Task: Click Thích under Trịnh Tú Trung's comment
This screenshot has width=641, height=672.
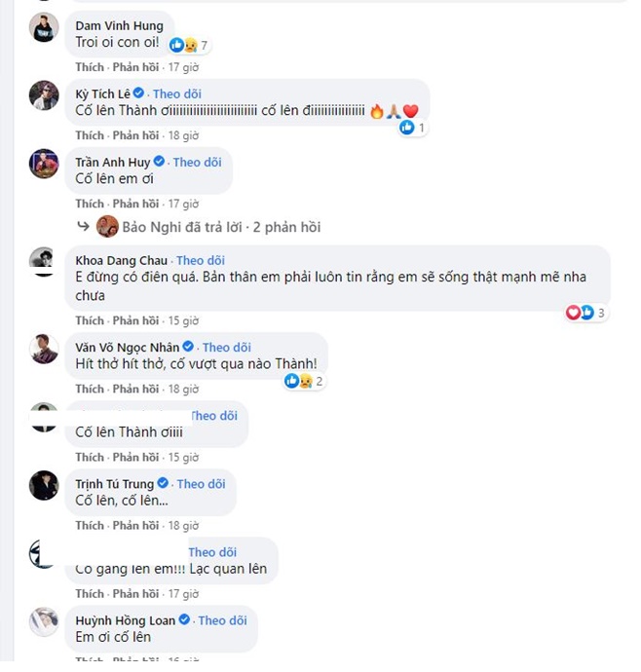Action: tap(89, 525)
